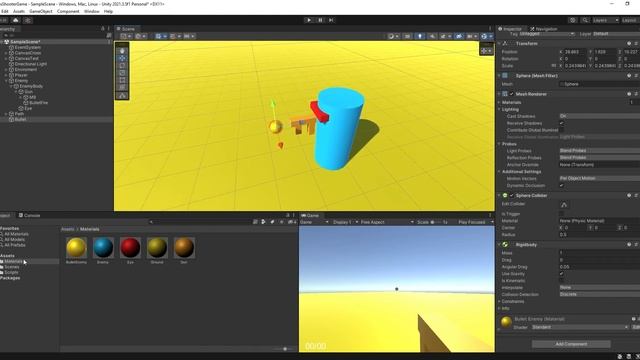Expand Materials section in Mesh Renderer

click(x=500, y=102)
